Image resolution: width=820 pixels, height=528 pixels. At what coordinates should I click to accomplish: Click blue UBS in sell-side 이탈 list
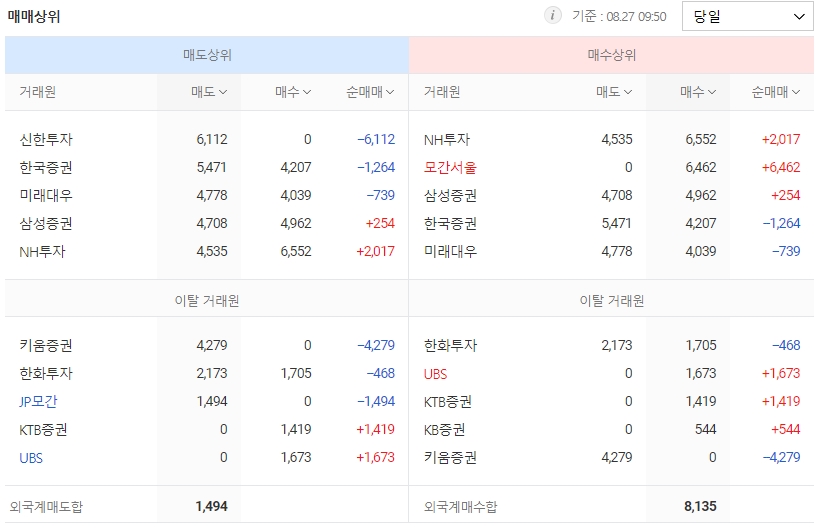coord(31,458)
